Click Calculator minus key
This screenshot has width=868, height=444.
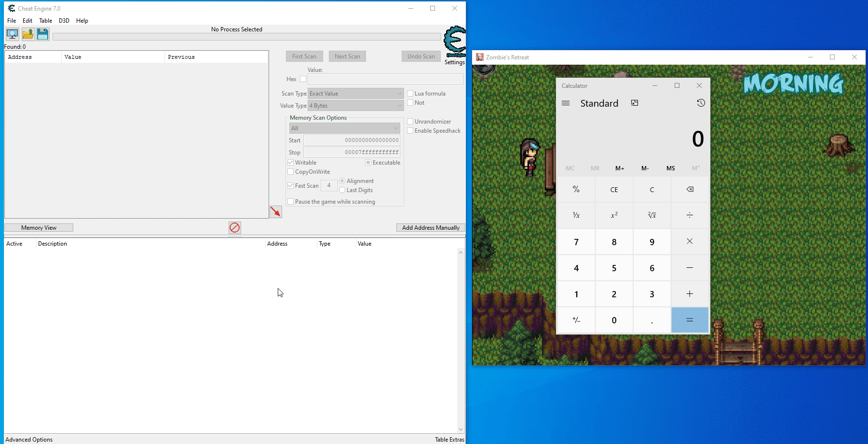coord(690,268)
